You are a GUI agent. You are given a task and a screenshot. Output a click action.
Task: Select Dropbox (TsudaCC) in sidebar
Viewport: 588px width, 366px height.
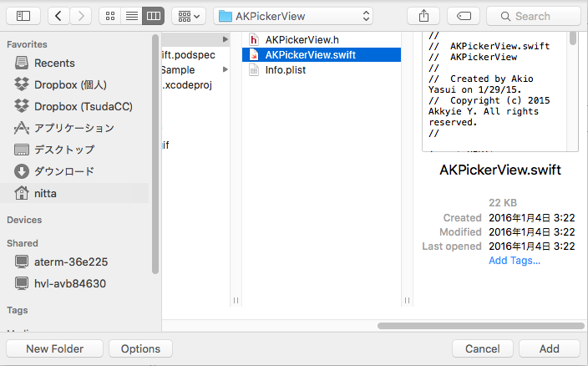click(x=83, y=106)
